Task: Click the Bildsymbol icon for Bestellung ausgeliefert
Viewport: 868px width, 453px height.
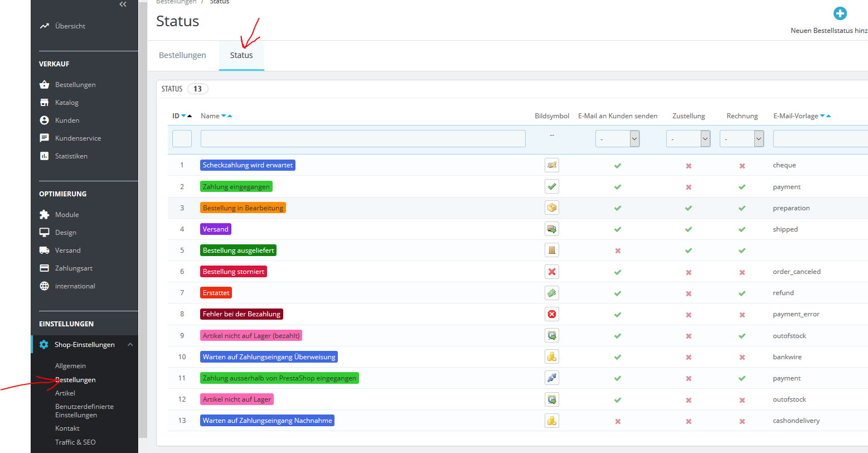Action: pyautogui.click(x=552, y=250)
